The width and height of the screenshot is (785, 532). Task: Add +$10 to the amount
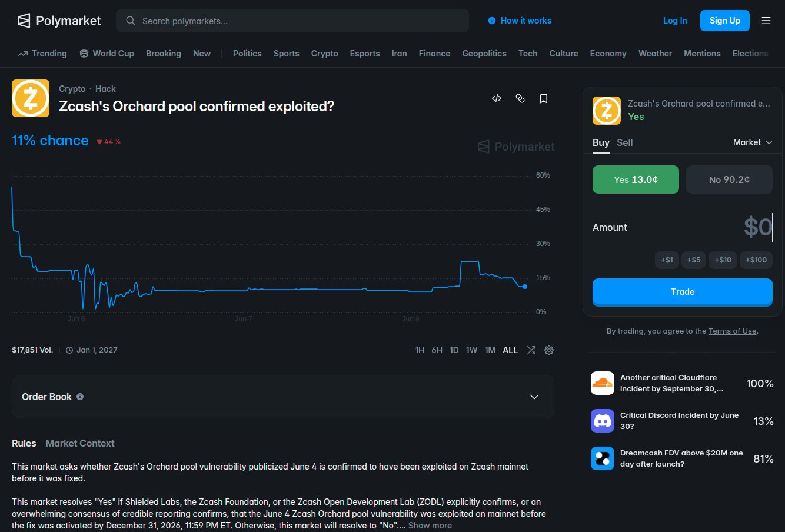tap(723, 260)
